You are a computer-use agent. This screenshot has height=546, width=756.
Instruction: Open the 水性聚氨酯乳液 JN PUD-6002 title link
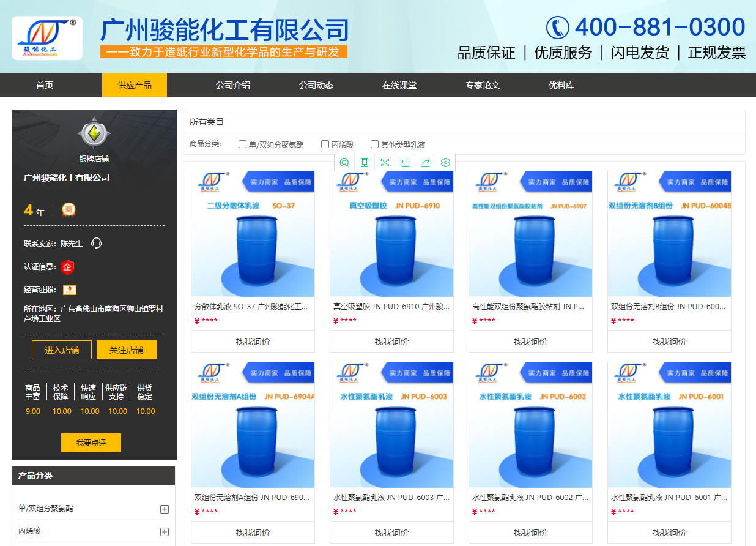click(x=530, y=497)
